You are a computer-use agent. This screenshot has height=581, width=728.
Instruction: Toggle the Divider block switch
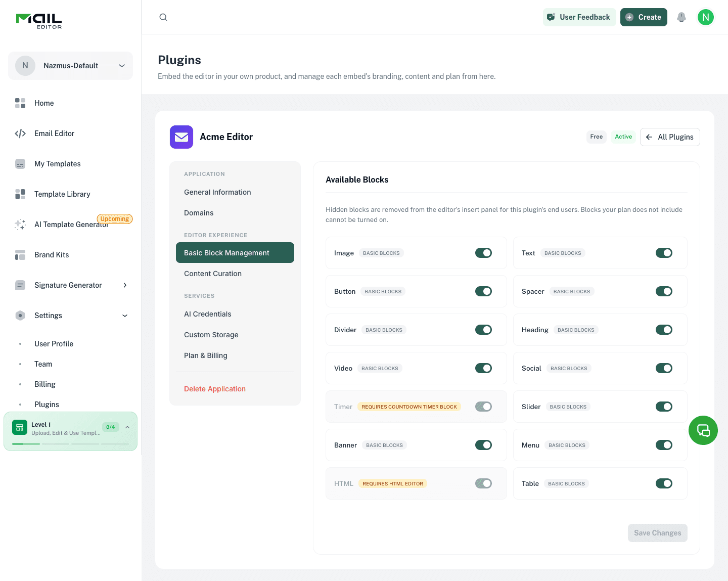484,330
